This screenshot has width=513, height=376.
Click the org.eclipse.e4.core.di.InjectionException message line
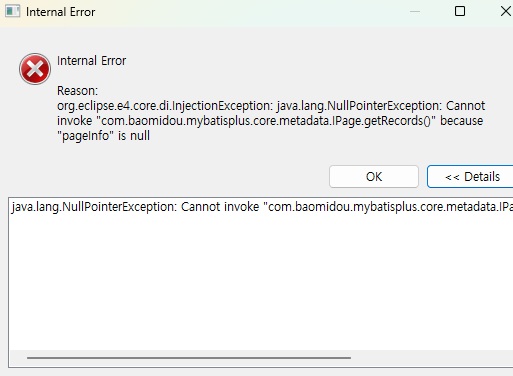point(271,106)
